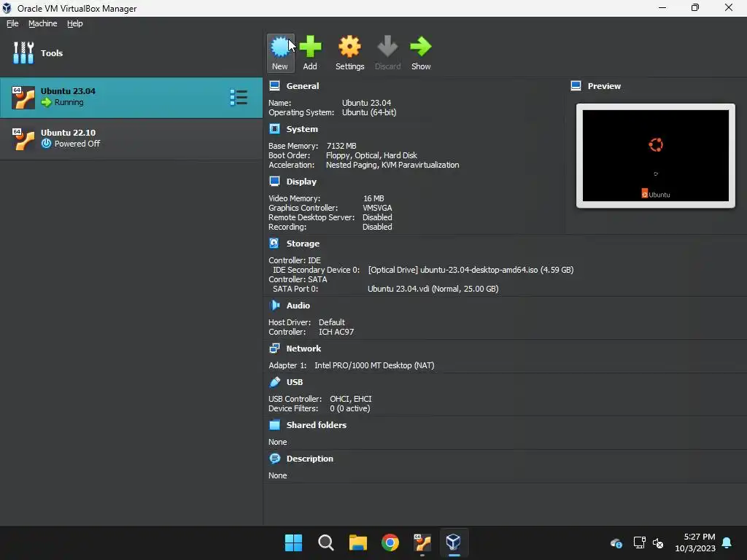Click the ICH AC97 audio controller value
Screen dimensions: 747x560
point(336,332)
